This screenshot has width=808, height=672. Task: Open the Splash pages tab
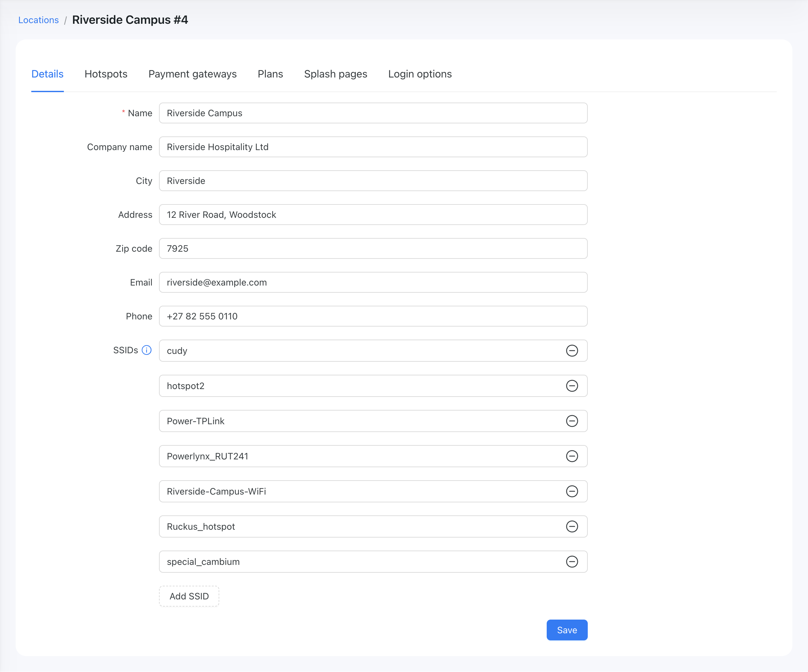(x=336, y=74)
